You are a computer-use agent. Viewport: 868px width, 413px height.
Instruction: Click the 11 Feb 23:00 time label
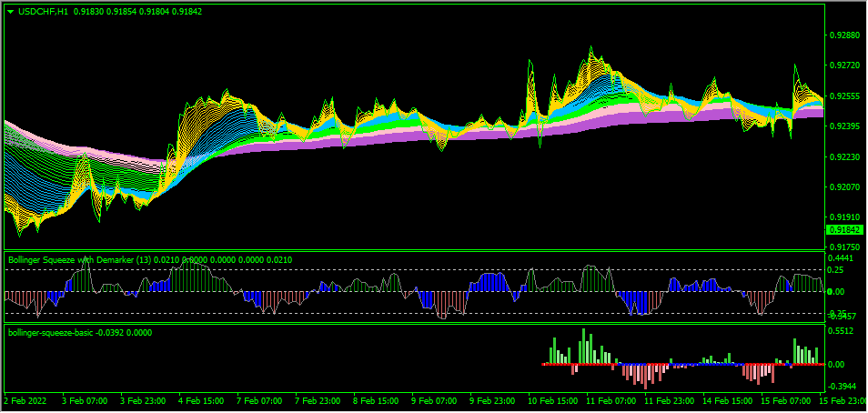(x=669, y=400)
